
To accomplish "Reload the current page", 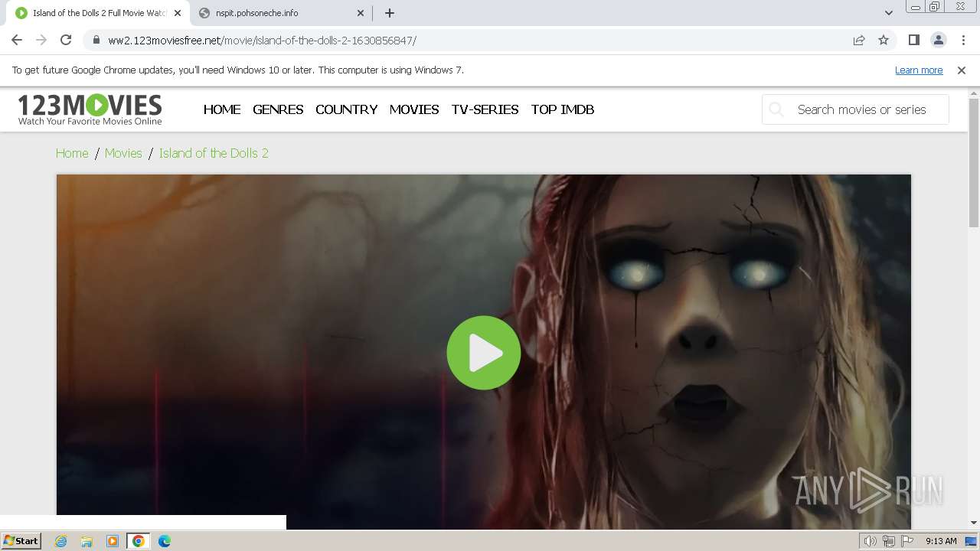I will coord(66,40).
